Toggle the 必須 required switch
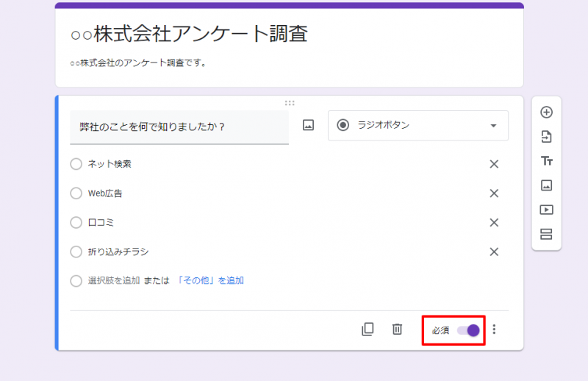 (x=468, y=330)
